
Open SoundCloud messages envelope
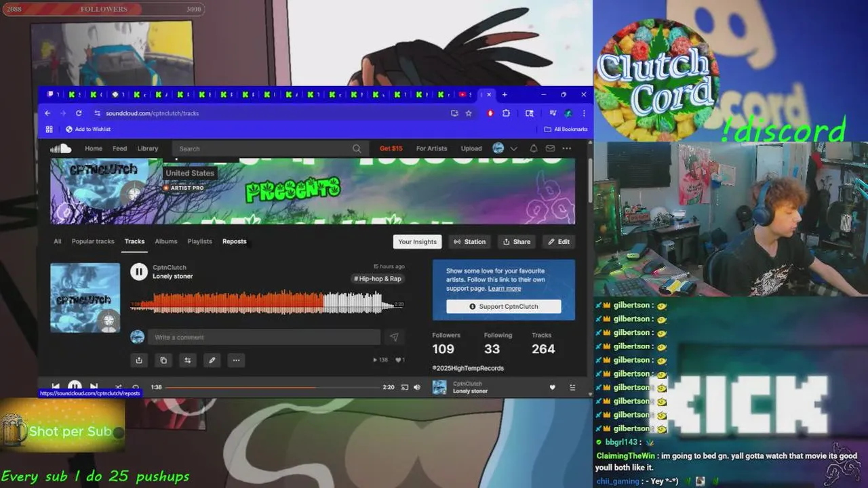coord(550,148)
